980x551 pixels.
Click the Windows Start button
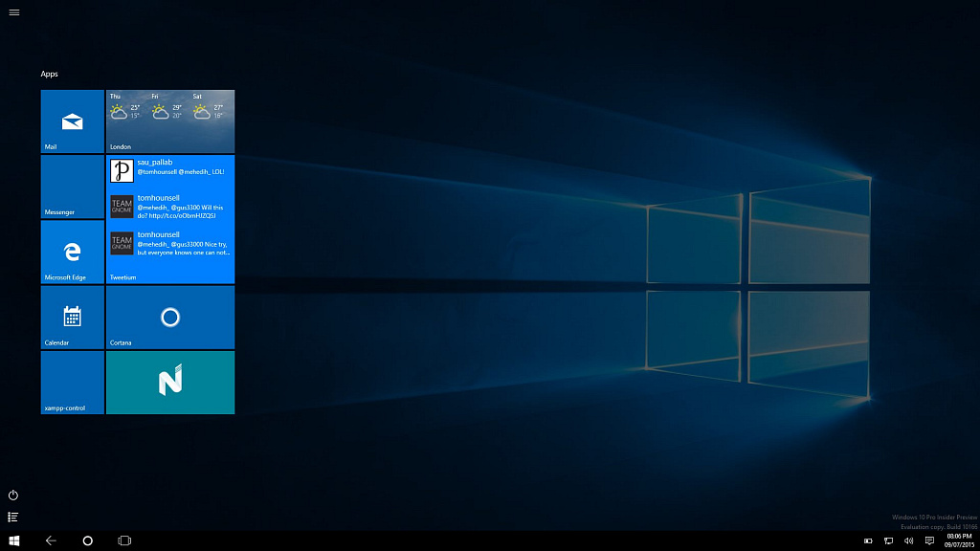click(14, 541)
